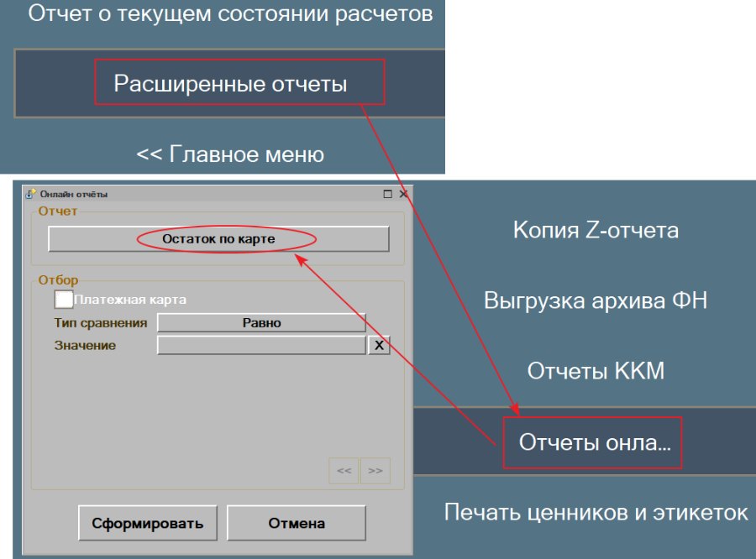Select Выгрузка архива ФН
Viewport: 756px width, 559px height.
(596, 300)
